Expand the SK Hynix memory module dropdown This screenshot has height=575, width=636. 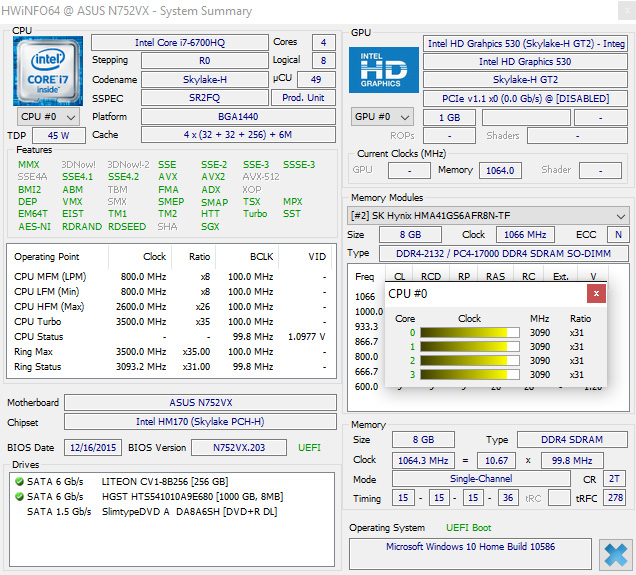coord(488,216)
